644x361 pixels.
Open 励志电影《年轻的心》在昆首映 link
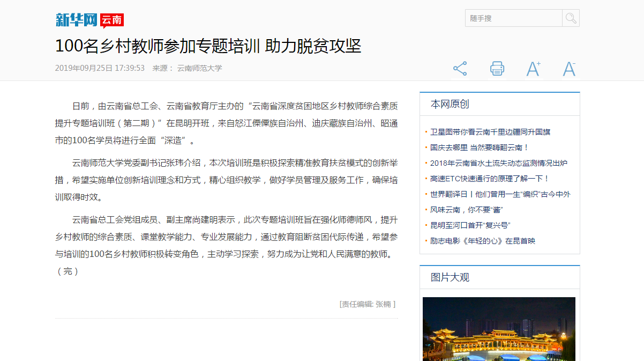(x=482, y=241)
